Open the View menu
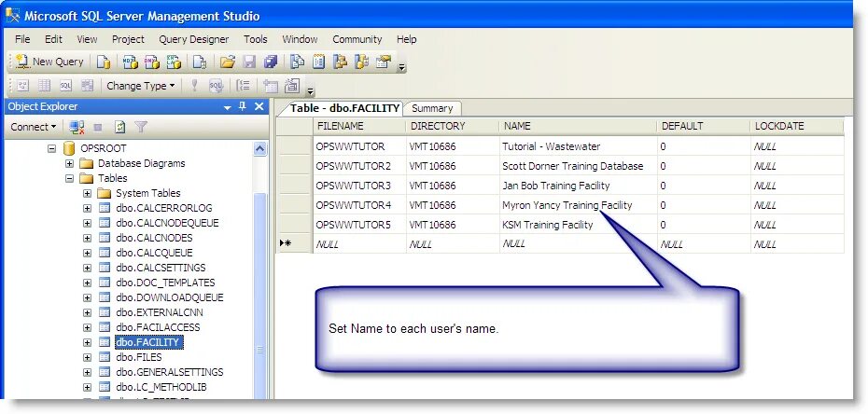Screen dimensions: 868x414 click(87, 39)
